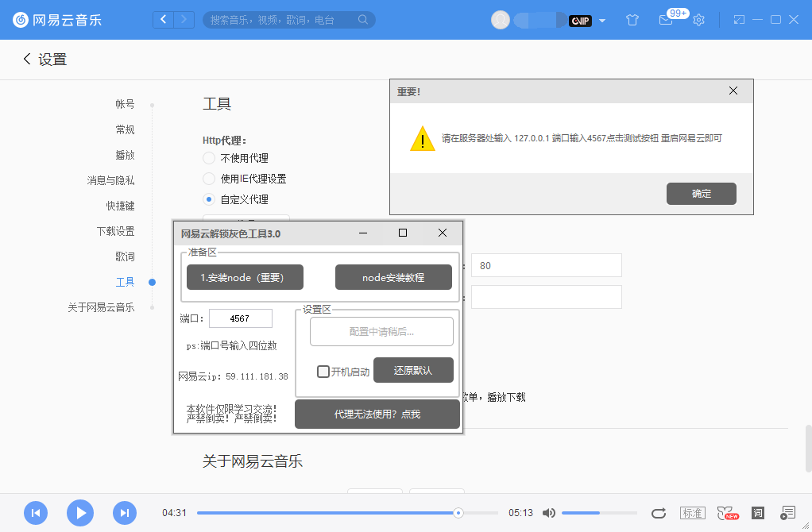Click the VIP badge next to username

(x=581, y=21)
